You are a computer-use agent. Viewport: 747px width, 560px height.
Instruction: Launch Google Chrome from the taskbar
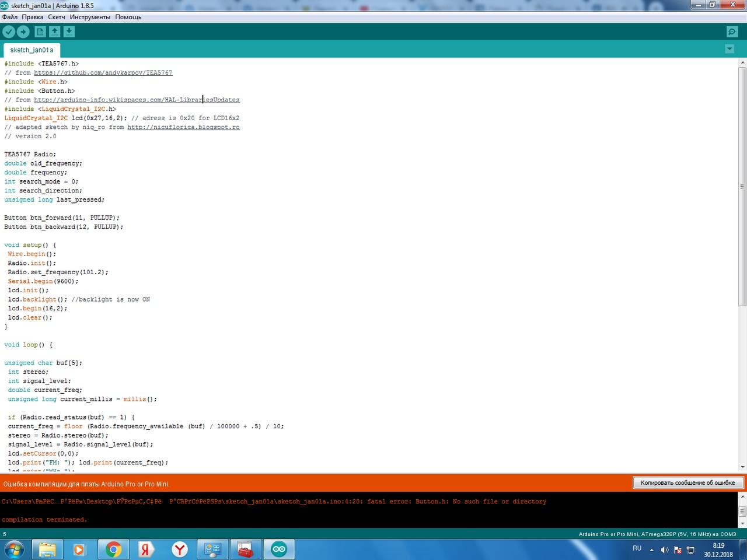click(x=113, y=549)
